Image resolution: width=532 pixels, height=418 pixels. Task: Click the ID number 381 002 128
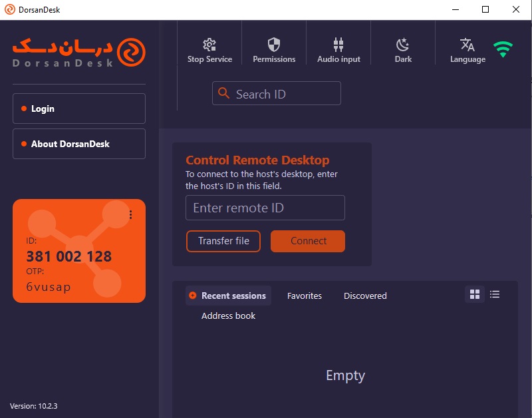tap(69, 256)
